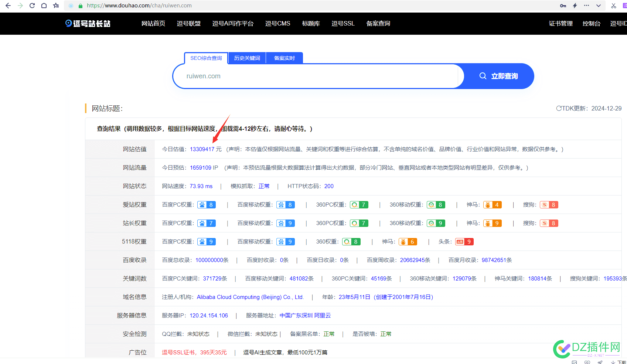Switch to the 历史关键词 tab
627x364 pixels.
coord(247,58)
